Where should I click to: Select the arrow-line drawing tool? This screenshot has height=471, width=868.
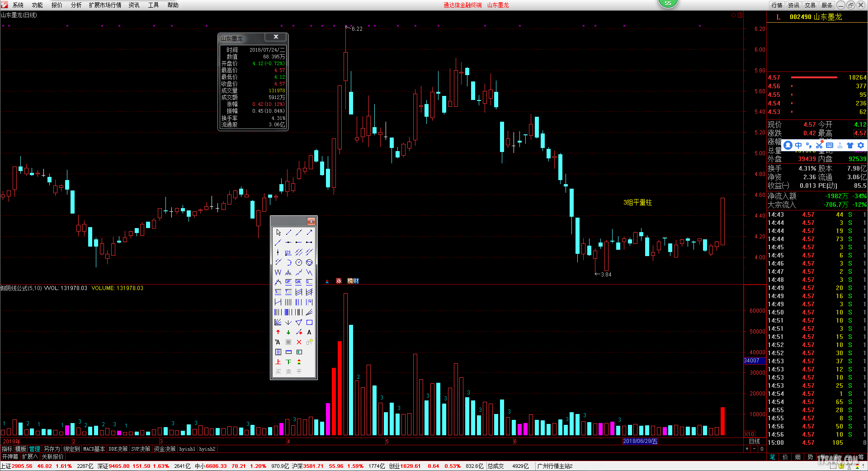(309, 232)
